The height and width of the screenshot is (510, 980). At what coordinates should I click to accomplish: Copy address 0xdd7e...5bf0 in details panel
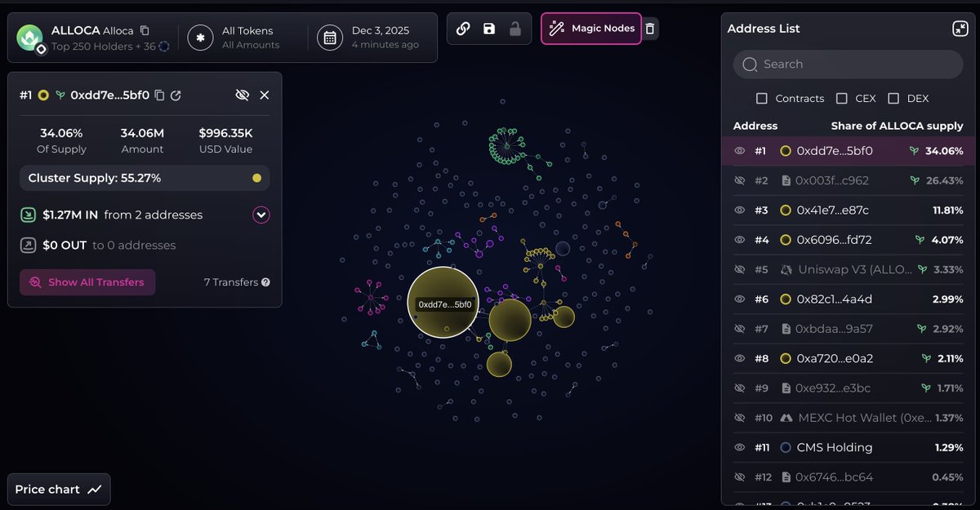pos(160,95)
